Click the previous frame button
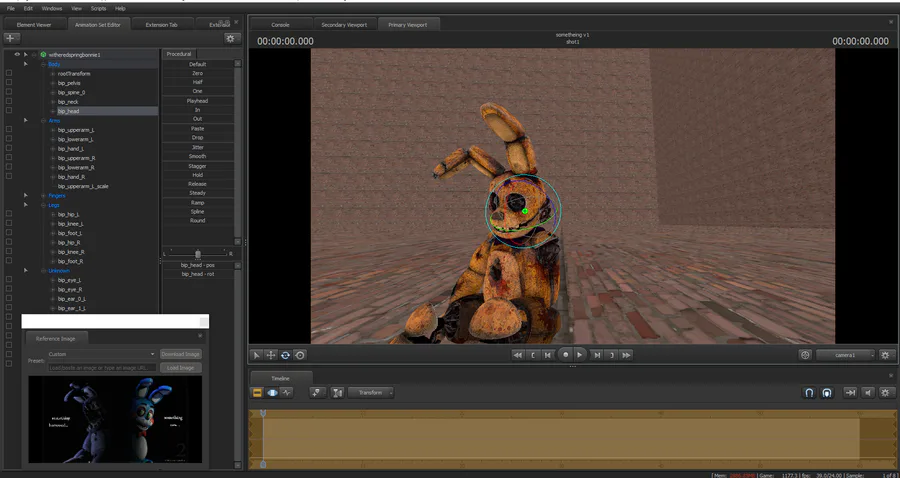 click(x=548, y=355)
